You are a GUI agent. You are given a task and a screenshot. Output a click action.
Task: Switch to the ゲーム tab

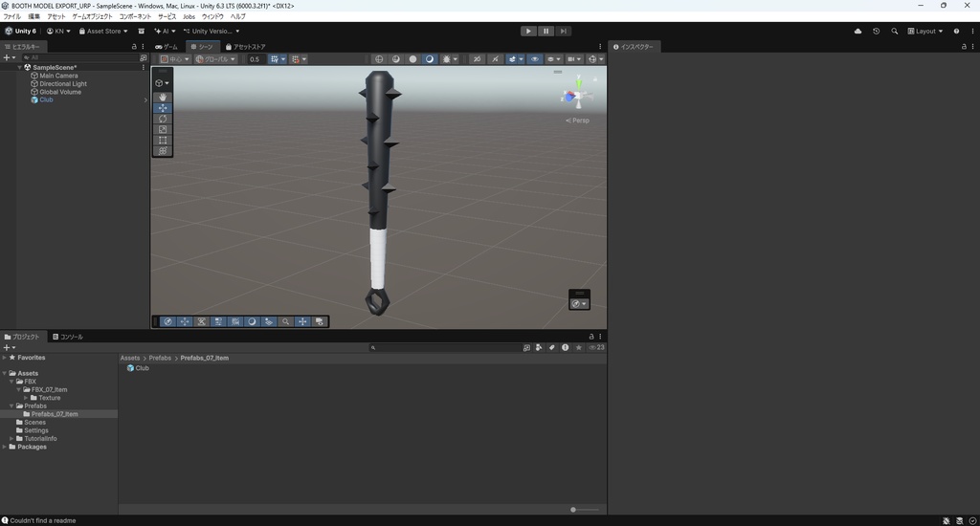point(167,47)
